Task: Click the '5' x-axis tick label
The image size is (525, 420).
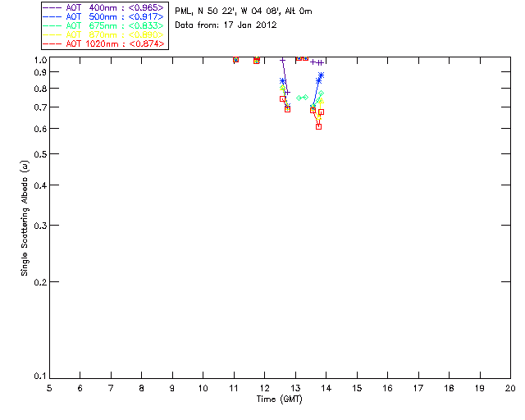Action: (x=49, y=388)
